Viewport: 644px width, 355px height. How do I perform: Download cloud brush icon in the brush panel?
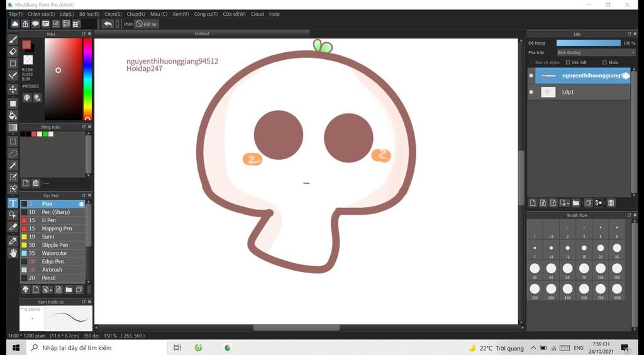[25, 290]
